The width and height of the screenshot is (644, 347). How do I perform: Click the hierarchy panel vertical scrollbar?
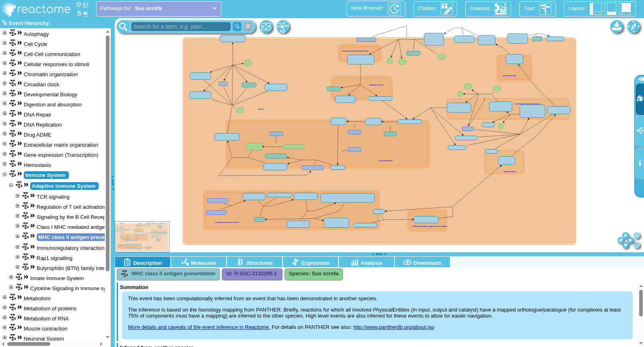[x=107, y=153]
